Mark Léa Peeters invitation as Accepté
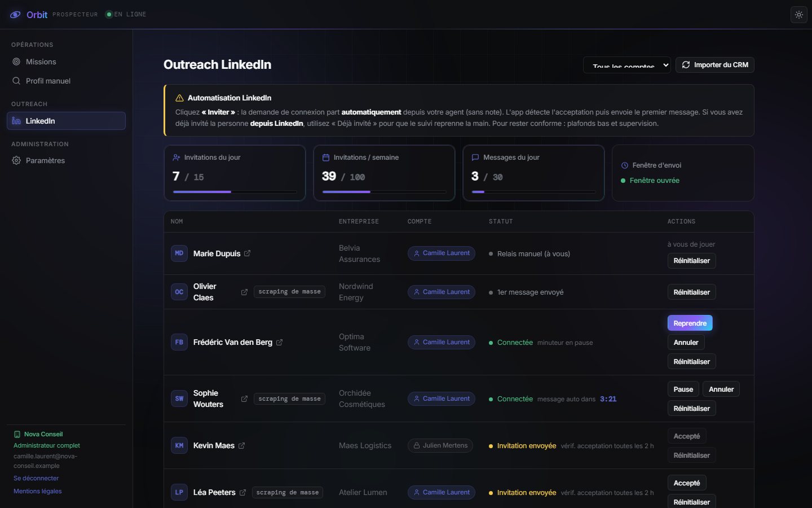The height and width of the screenshot is (508, 812). [687, 483]
